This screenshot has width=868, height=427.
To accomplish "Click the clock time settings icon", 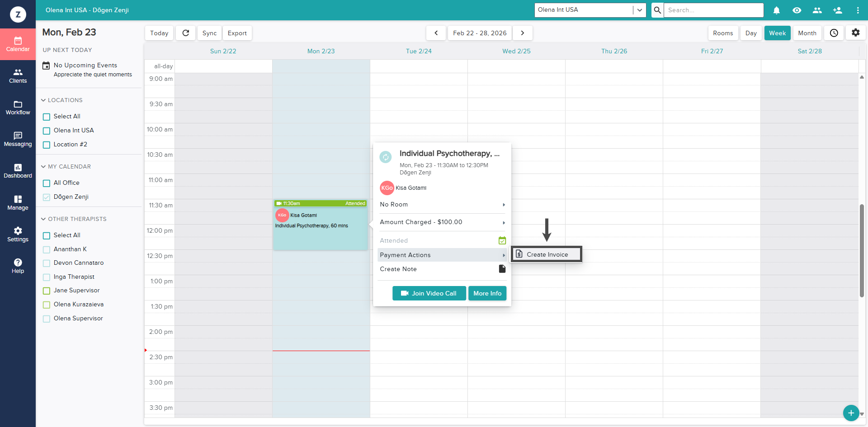I will pos(834,33).
